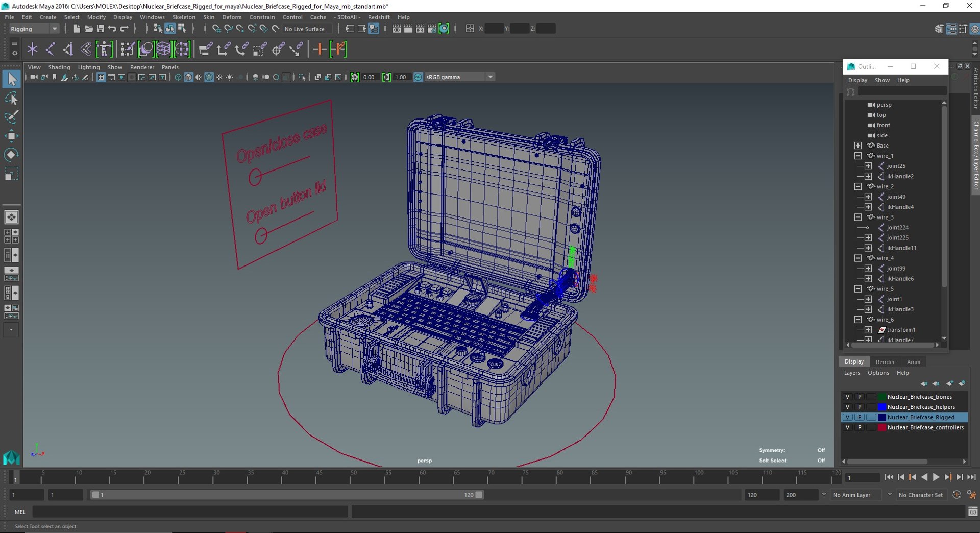Click No Live Surface field
980x533 pixels.
click(x=307, y=29)
